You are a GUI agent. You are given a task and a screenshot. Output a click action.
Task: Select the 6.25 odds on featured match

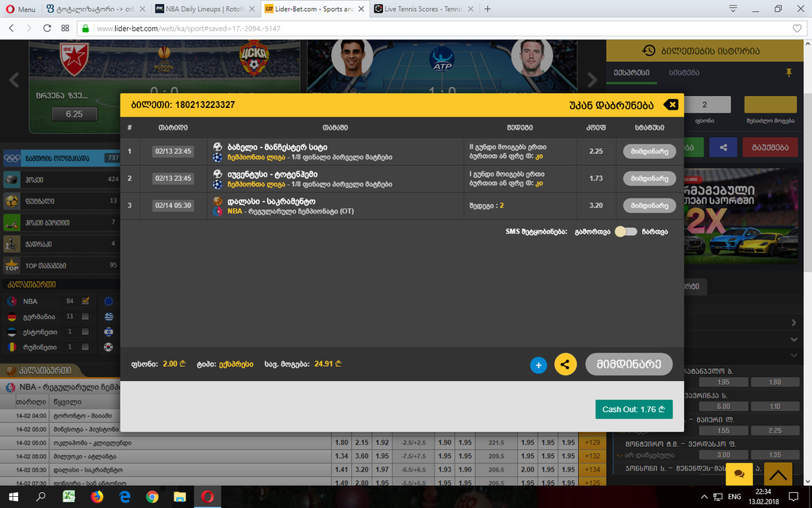[x=74, y=114]
